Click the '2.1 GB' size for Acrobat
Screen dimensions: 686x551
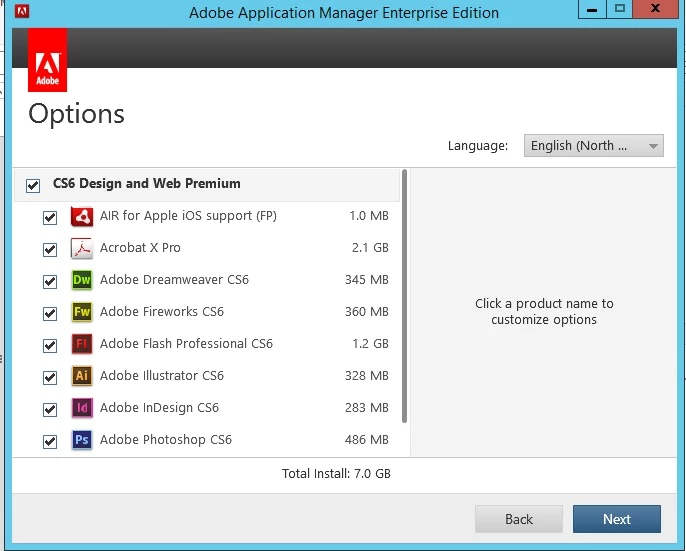(x=370, y=248)
